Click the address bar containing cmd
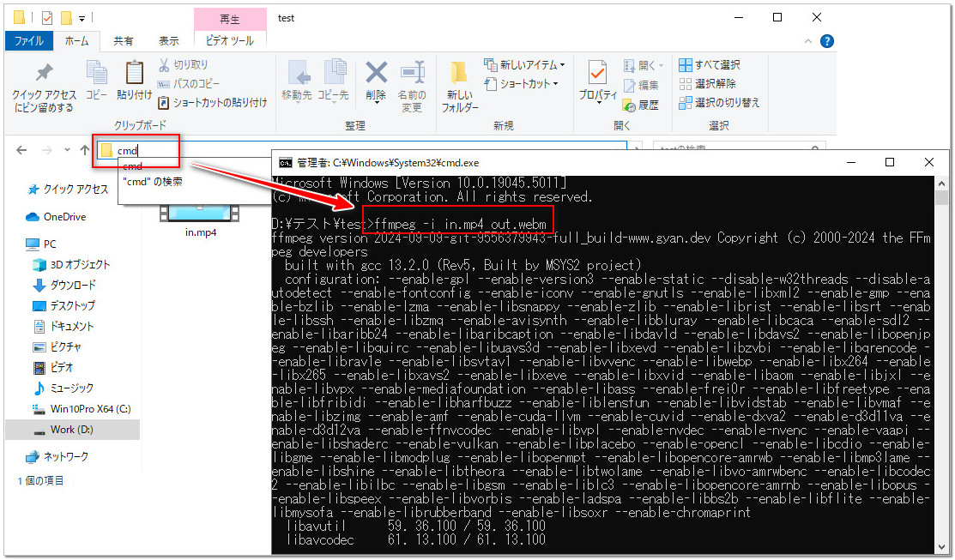The height and width of the screenshot is (560, 955). [360, 150]
